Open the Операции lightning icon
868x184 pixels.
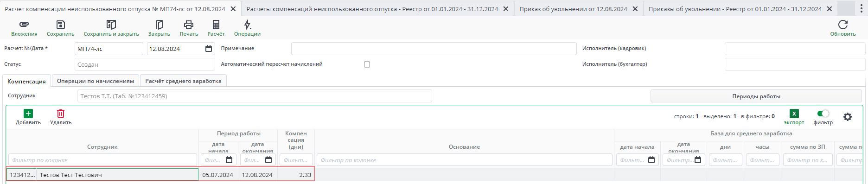tap(247, 25)
